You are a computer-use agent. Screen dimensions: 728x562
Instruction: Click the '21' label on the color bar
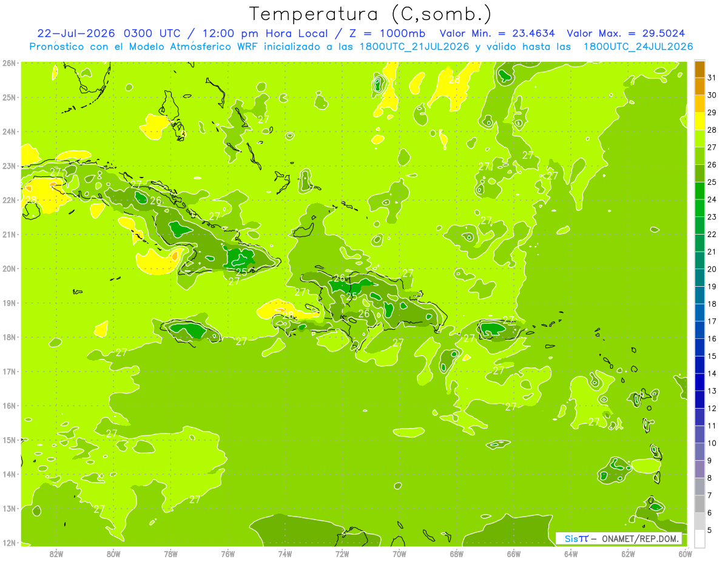click(x=712, y=252)
